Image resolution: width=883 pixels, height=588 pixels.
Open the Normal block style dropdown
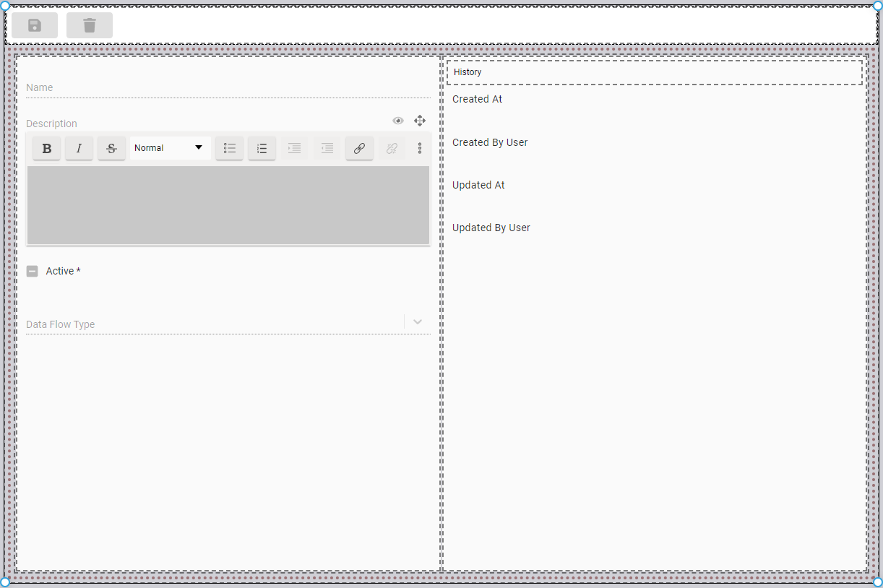(171, 148)
